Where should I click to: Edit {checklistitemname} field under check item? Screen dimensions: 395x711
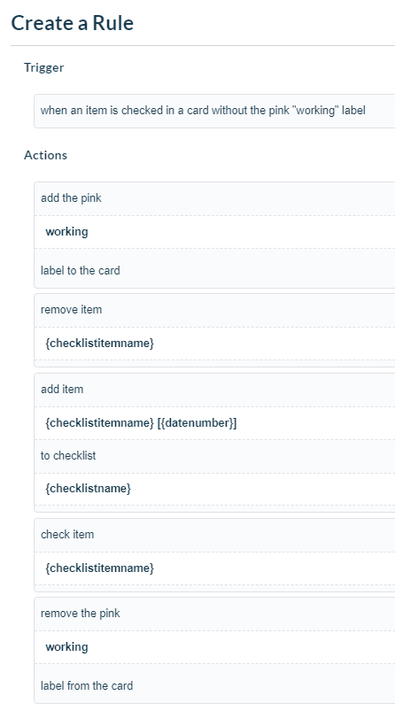[x=215, y=568]
